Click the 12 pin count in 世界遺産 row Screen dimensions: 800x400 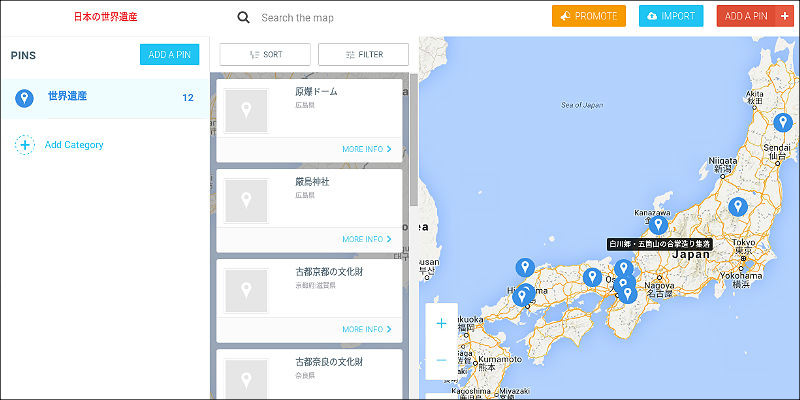tap(188, 98)
